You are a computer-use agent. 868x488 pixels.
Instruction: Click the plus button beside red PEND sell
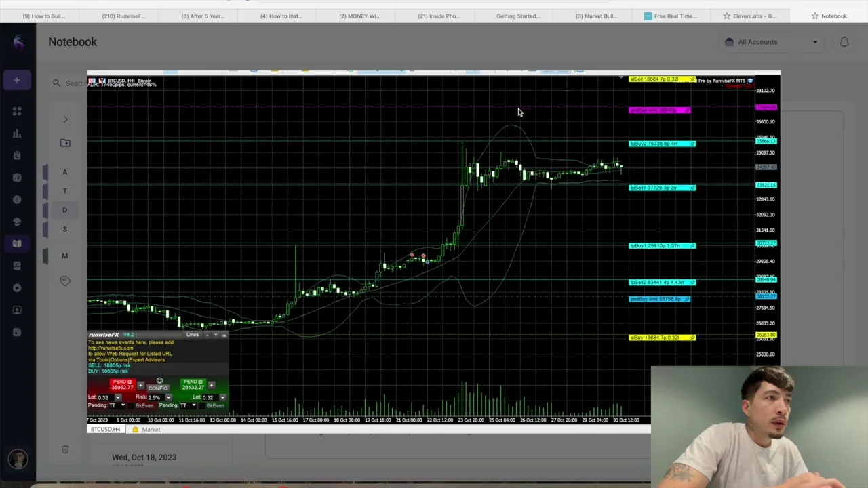click(140, 386)
